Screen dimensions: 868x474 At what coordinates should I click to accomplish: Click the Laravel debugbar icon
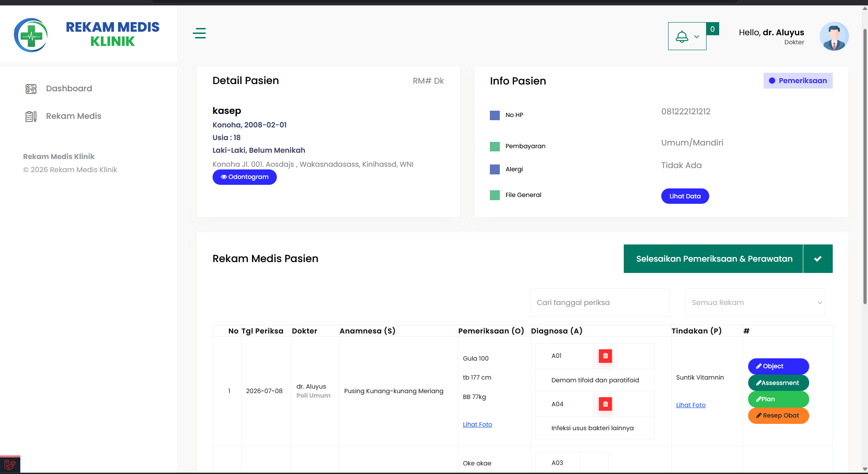coord(10,464)
